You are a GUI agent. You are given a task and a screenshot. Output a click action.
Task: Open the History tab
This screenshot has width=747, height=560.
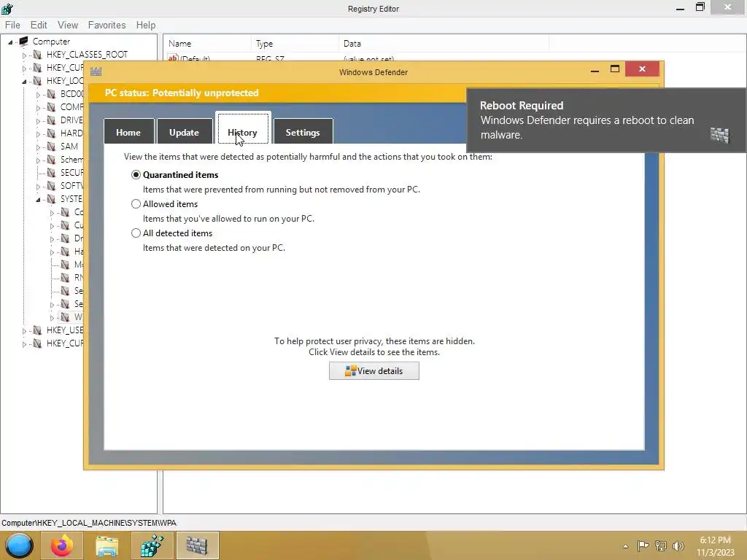tap(243, 128)
